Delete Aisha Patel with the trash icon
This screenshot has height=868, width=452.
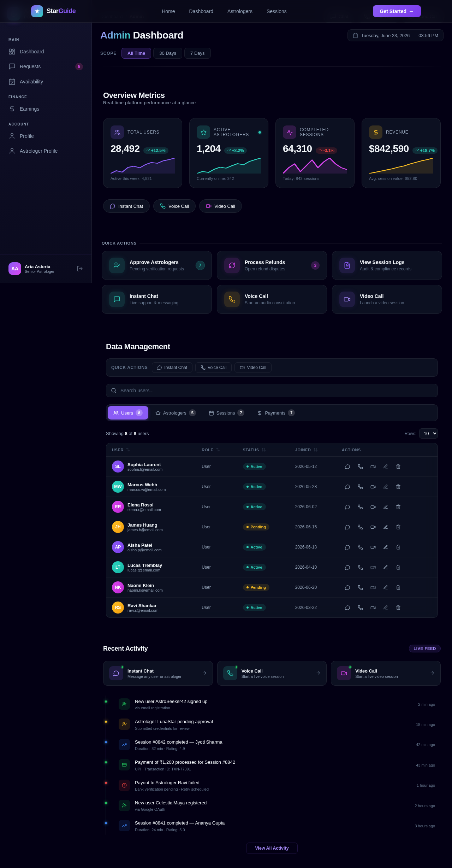tap(398, 547)
